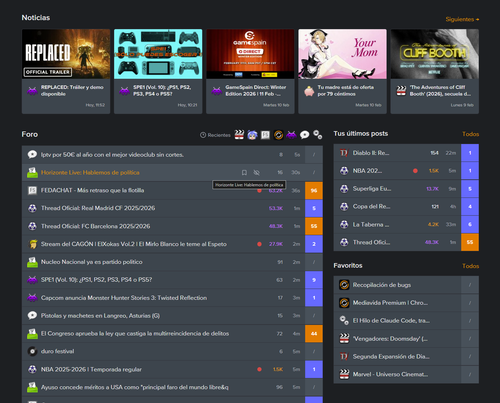
Task: Open the GameSpain Direct news thumbnail
Action: click(x=250, y=54)
